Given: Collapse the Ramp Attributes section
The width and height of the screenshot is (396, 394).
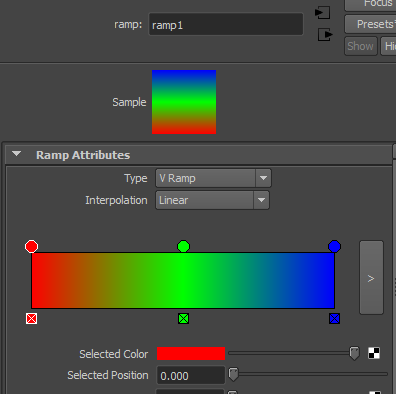Looking at the screenshot, I should click(x=16, y=154).
